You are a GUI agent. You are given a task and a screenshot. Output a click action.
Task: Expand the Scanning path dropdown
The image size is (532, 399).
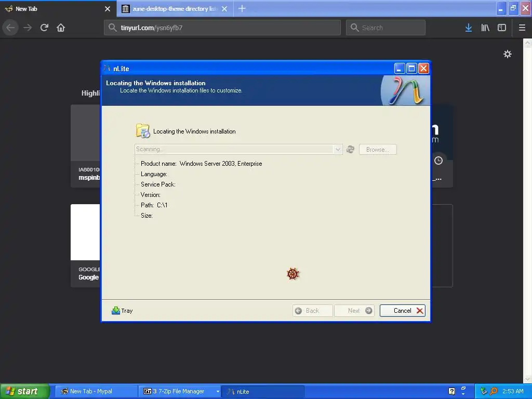point(338,149)
